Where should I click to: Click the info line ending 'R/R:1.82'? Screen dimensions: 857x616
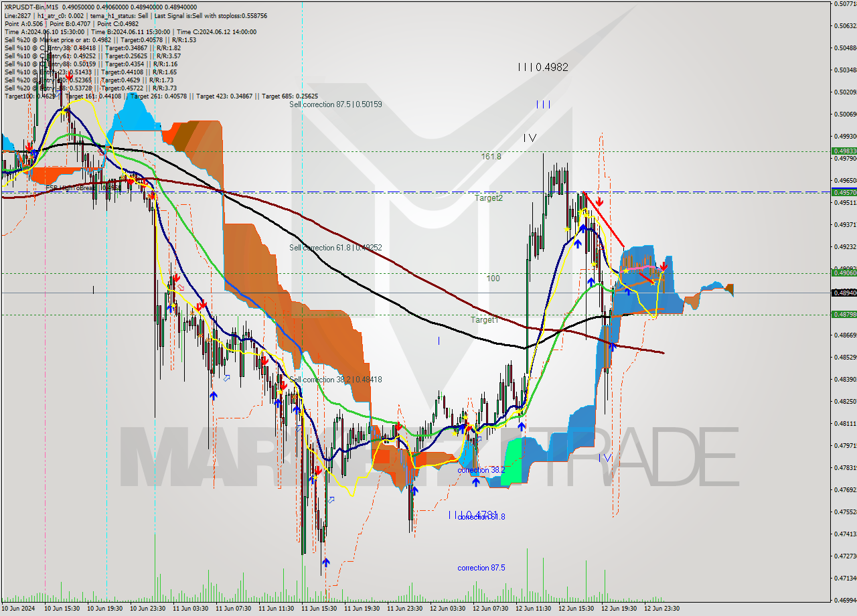pos(92,48)
